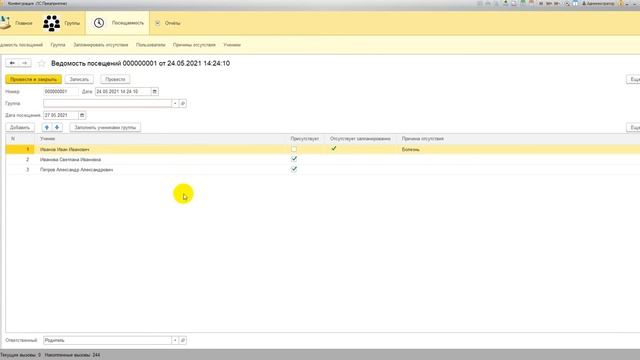The width and height of the screenshot is (640, 360).
Task: Move row down with down arrow
Action: 57,127
